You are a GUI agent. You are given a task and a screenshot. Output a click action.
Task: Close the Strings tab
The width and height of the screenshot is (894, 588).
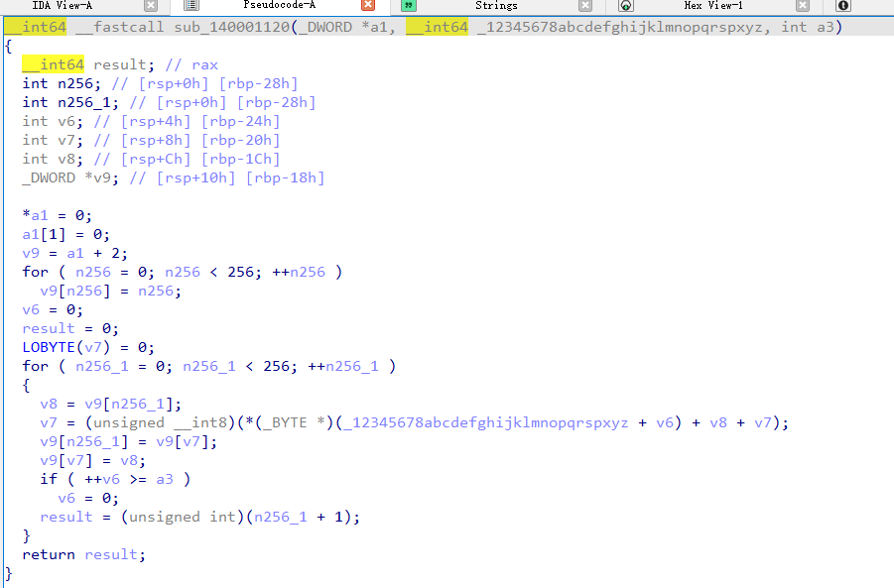[585, 6]
